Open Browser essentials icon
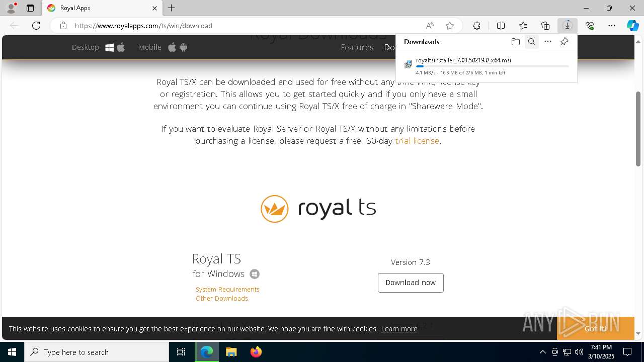 (590, 26)
